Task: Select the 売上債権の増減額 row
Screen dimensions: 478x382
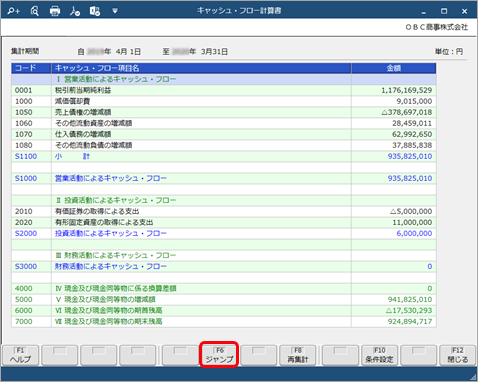Action: pyautogui.click(x=224, y=112)
